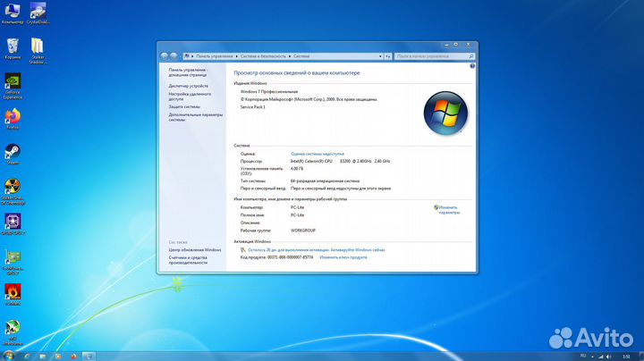The width and height of the screenshot is (644, 361).
Task: Open Настройка удаленного доступа link
Action: point(190,97)
